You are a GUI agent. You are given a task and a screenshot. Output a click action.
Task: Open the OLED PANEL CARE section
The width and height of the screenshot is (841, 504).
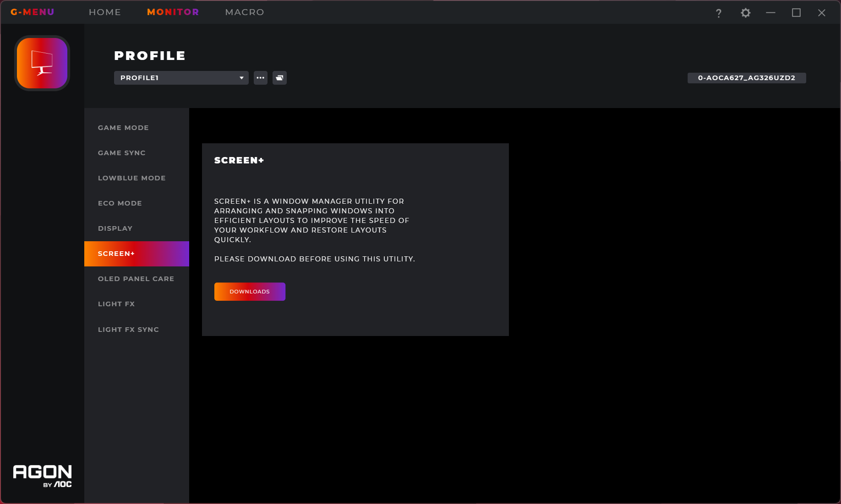[137, 279]
